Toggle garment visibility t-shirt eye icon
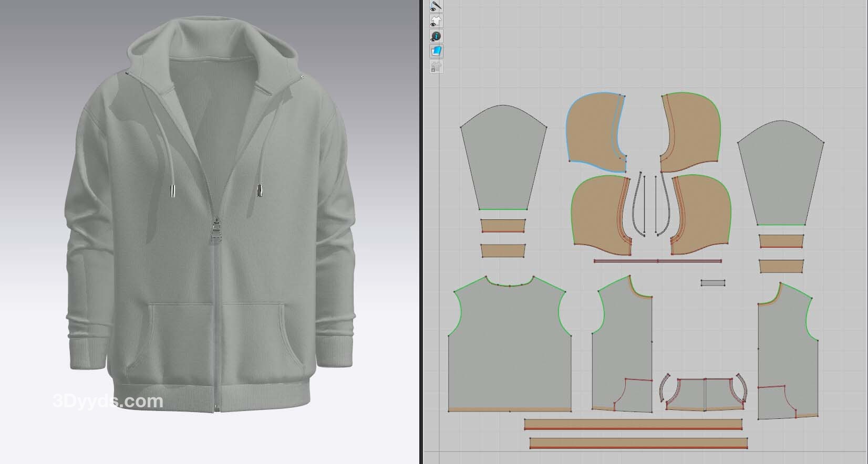Image resolution: width=868 pixels, height=464 pixels. coord(436,22)
